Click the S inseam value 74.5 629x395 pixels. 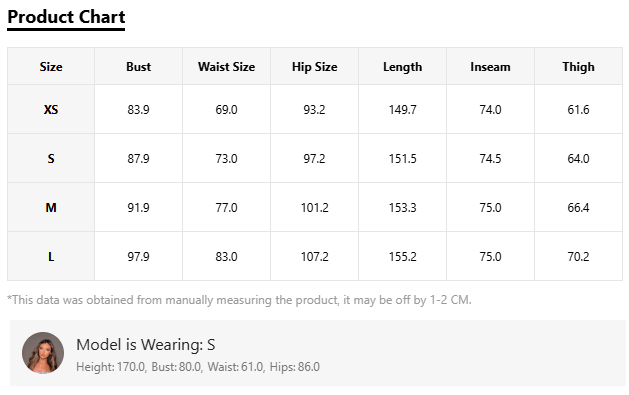pos(490,158)
